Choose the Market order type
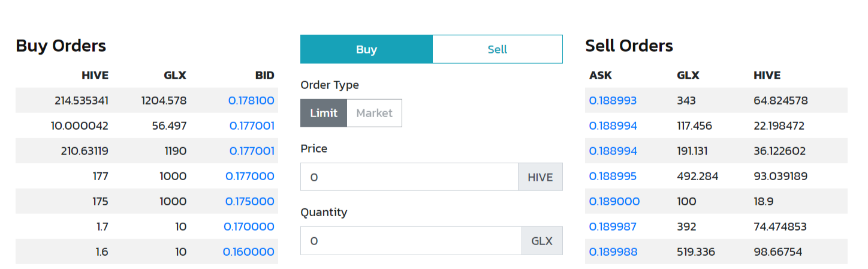868x269 pixels. pos(374,113)
